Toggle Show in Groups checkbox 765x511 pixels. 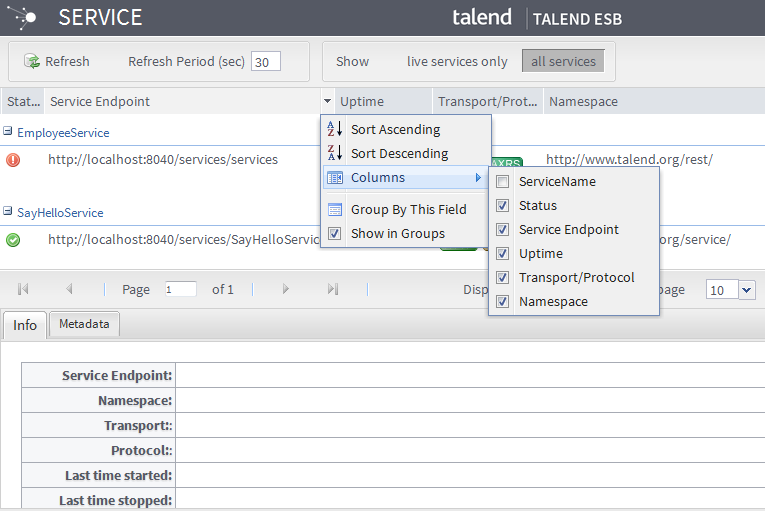coord(335,234)
